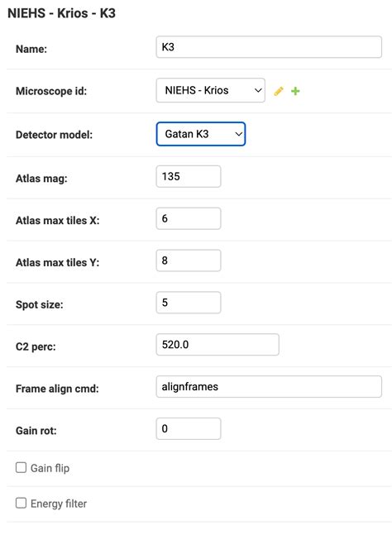The height and width of the screenshot is (535, 392).
Task: Enable the Gain flip checkbox
Action: pyautogui.click(x=21, y=467)
